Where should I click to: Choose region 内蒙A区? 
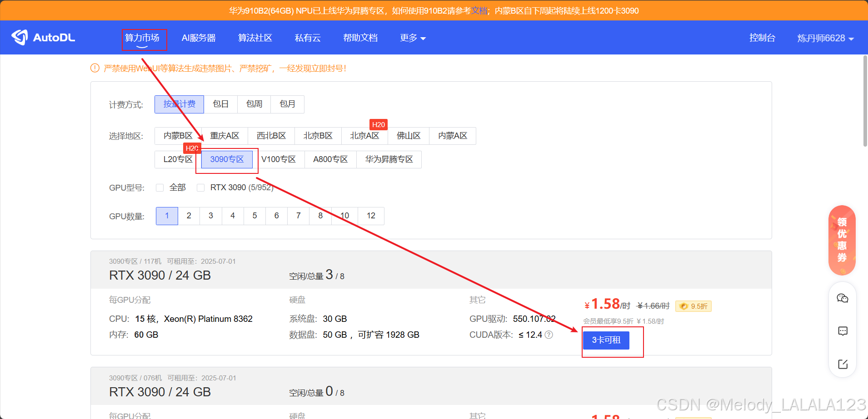453,136
